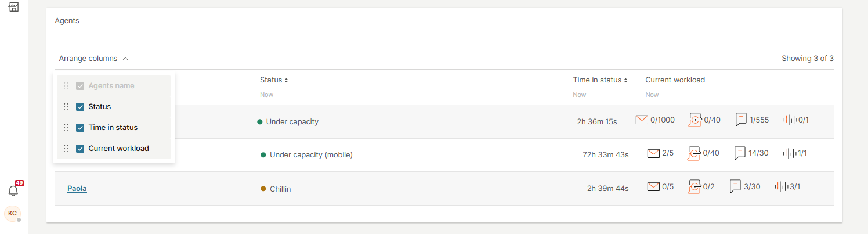Disable the Current workload column checkbox

pos(81,149)
